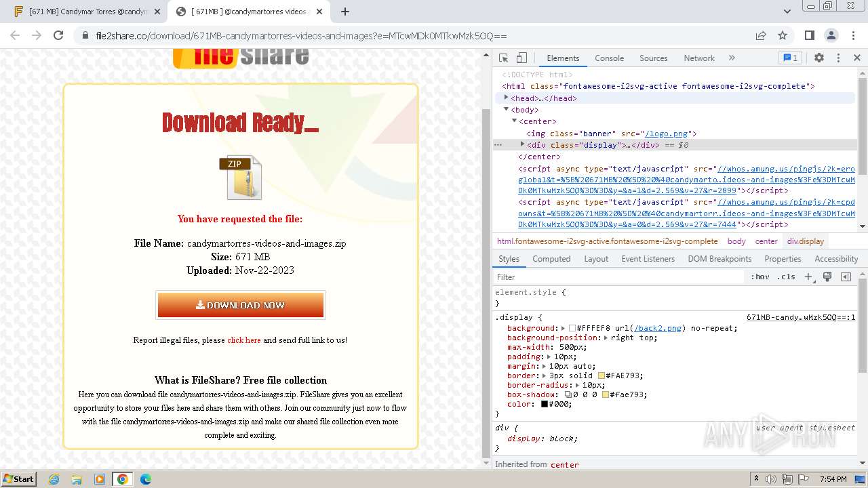Viewport: 868px width, 488px height.
Task: Open File Explorer from the taskbar
Action: pyautogui.click(x=77, y=479)
